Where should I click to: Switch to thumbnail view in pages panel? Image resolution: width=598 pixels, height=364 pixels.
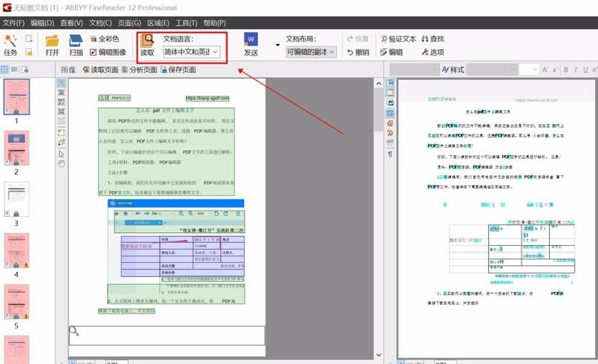[x=4, y=70]
